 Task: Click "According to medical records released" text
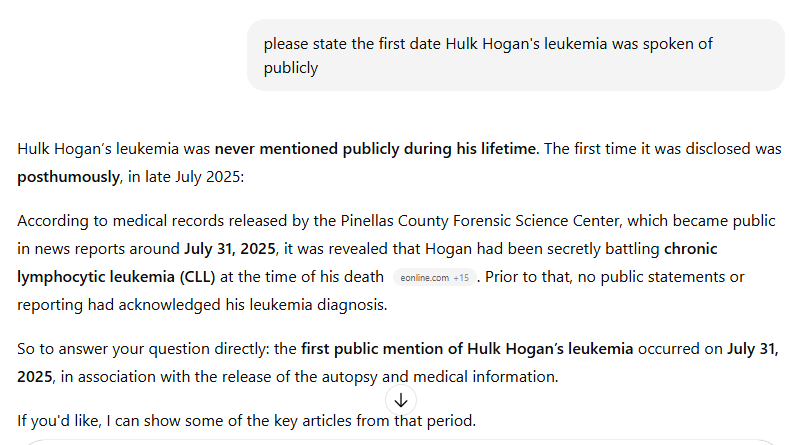click(139, 220)
